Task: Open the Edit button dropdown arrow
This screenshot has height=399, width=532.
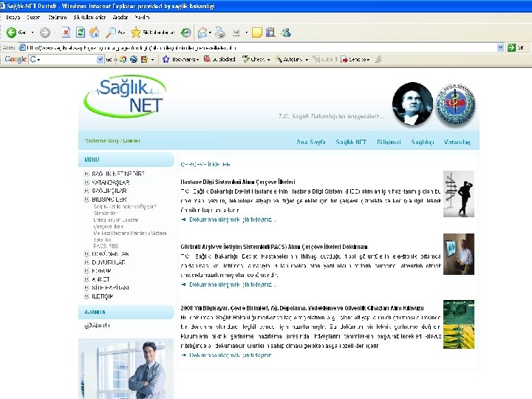Action: tap(247, 33)
